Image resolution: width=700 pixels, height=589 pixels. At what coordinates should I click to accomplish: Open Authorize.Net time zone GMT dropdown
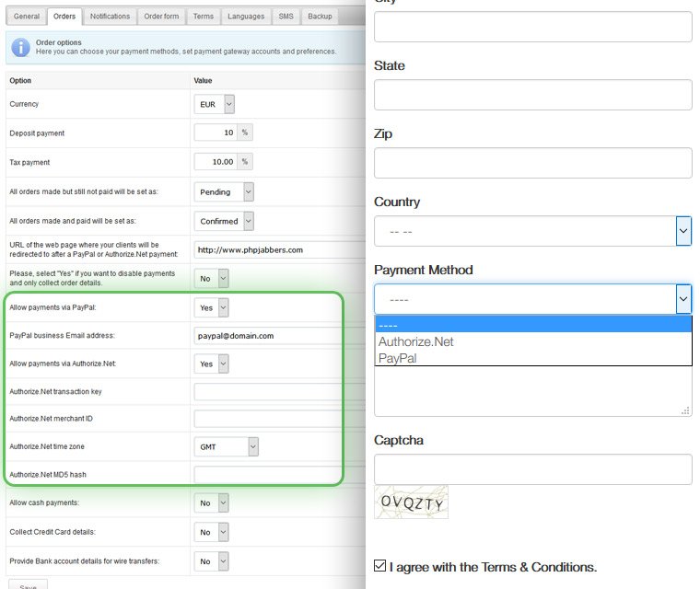(x=226, y=446)
